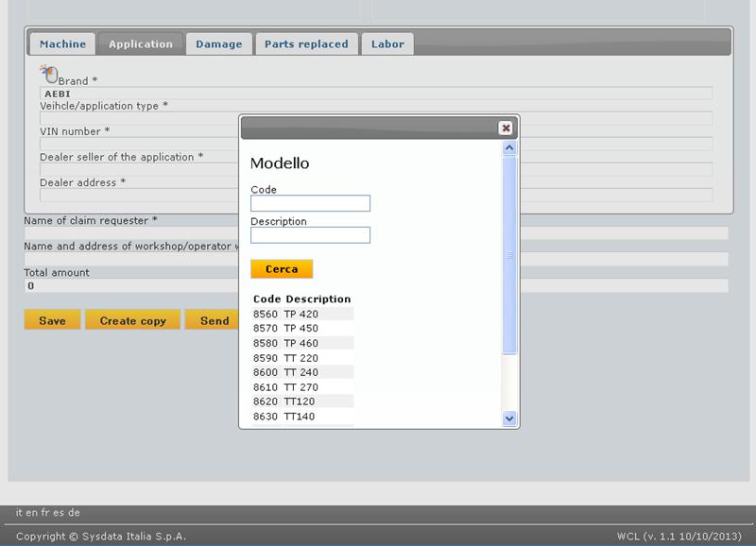The image size is (756, 546).
Task: Click the Cerca search button
Action: [x=282, y=269]
